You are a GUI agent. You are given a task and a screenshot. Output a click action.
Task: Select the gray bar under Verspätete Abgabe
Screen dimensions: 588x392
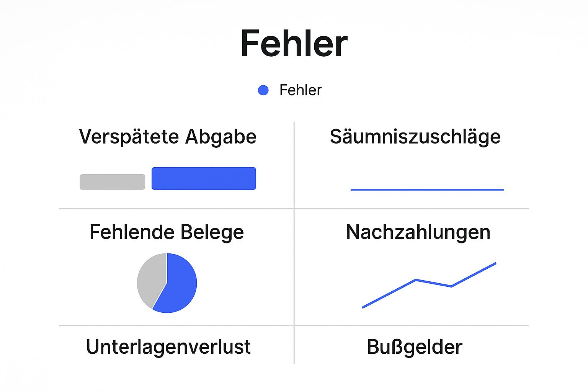[113, 182]
